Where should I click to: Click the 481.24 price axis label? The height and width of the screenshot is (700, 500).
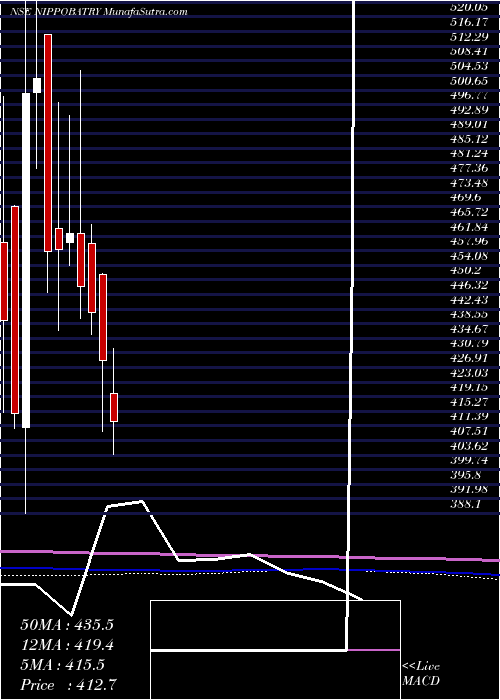(x=469, y=153)
